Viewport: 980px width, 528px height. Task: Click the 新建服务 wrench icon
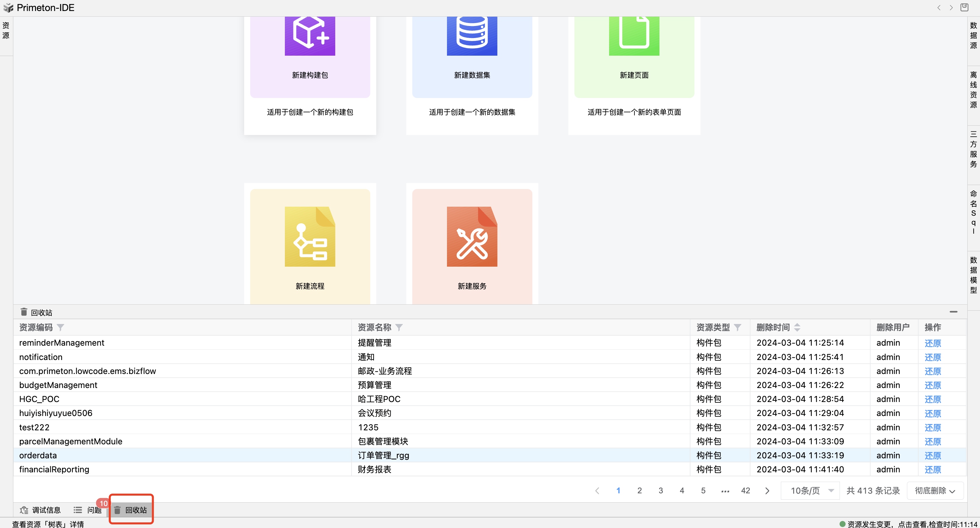tap(472, 236)
